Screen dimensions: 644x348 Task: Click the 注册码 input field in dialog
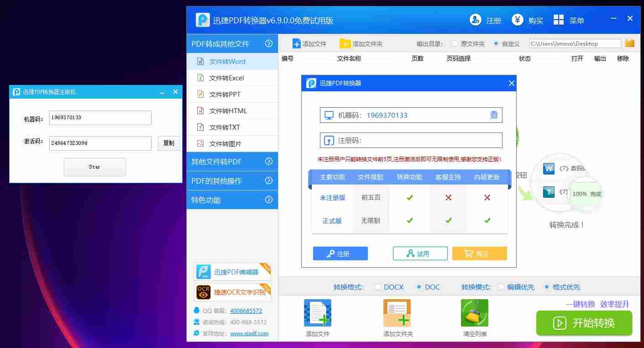pos(411,140)
